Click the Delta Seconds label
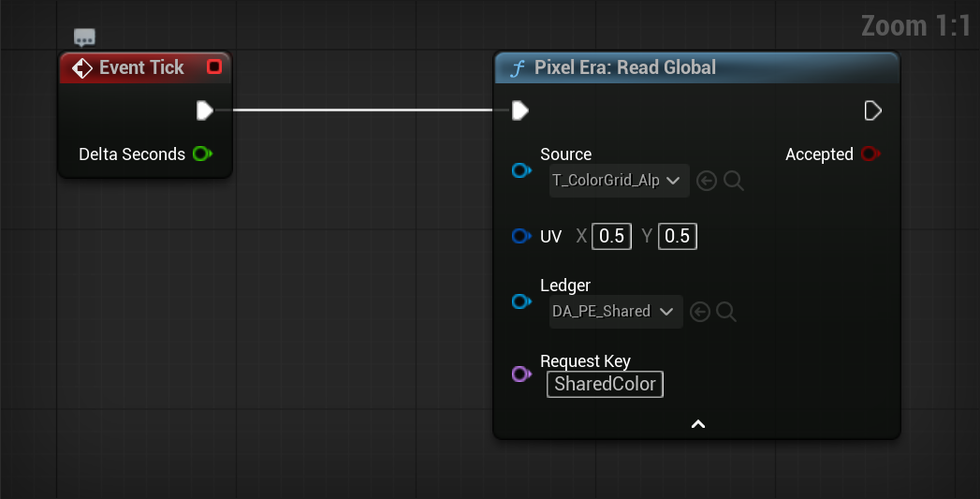 132,154
